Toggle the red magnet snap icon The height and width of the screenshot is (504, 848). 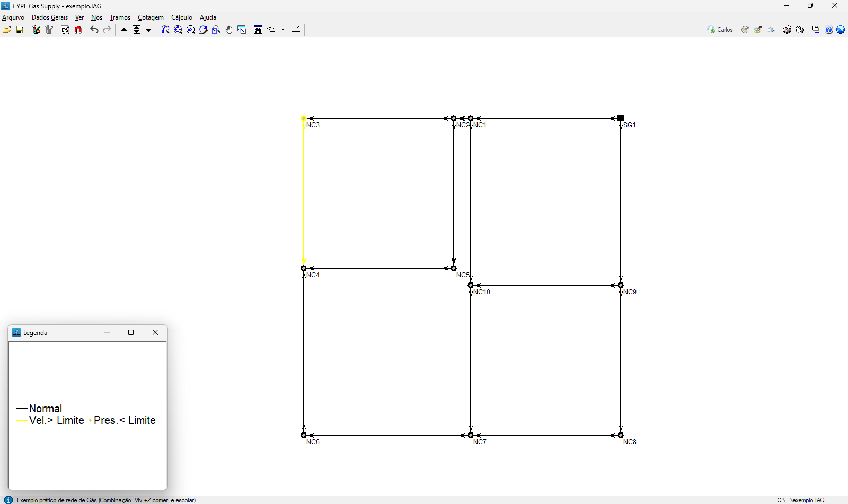pyautogui.click(x=78, y=30)
